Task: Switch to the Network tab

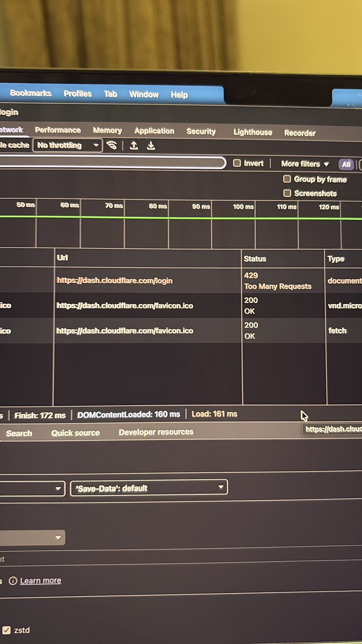Action: (x=11, y=129)
